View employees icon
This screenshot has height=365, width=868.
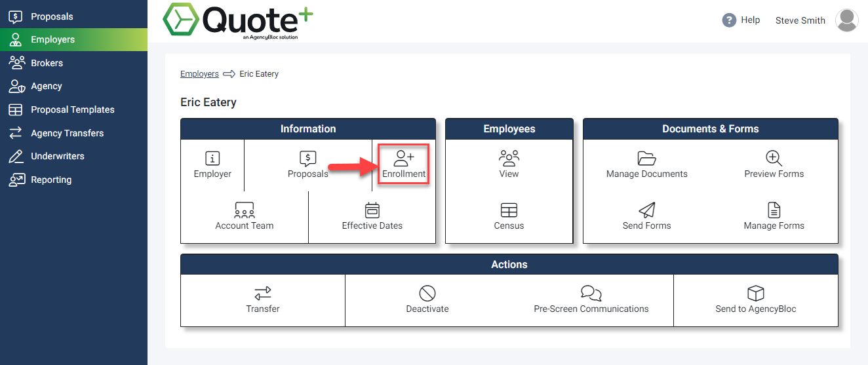509,158
